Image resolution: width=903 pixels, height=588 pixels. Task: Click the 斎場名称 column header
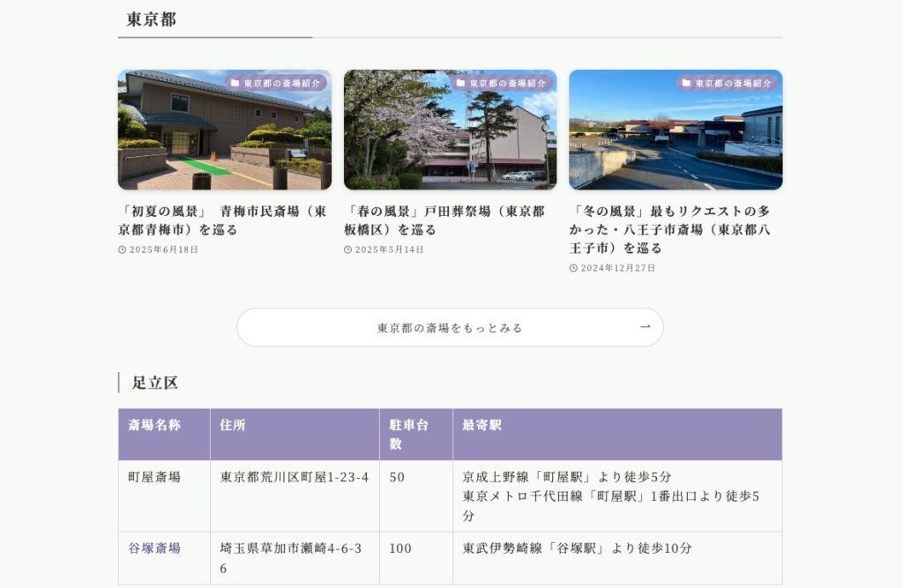[154, 425]
